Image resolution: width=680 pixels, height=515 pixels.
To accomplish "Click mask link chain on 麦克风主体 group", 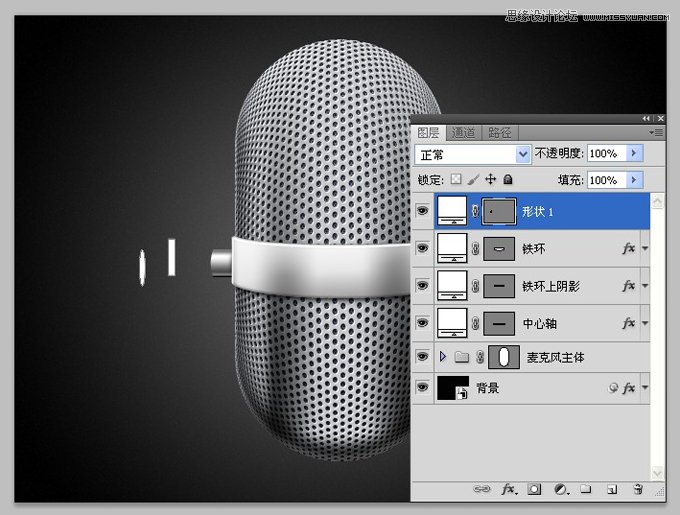I will pos(480,357).
